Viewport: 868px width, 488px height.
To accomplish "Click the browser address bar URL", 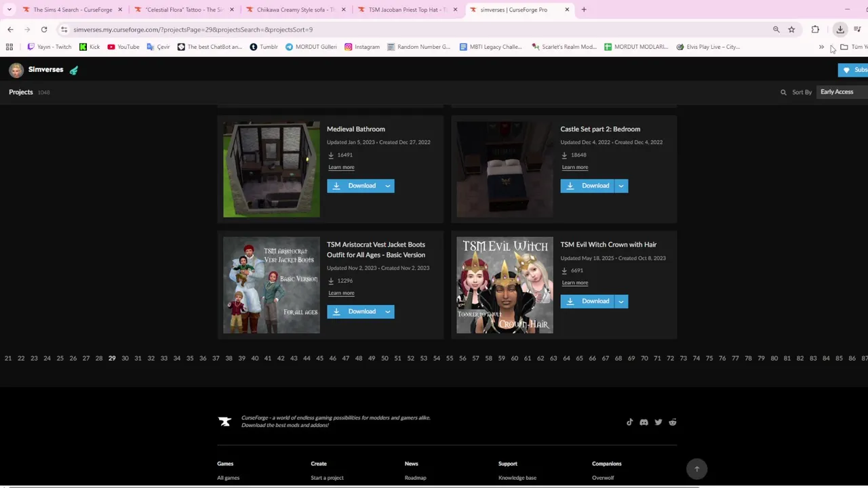I will pyautogui.click(x=193, y=29).
